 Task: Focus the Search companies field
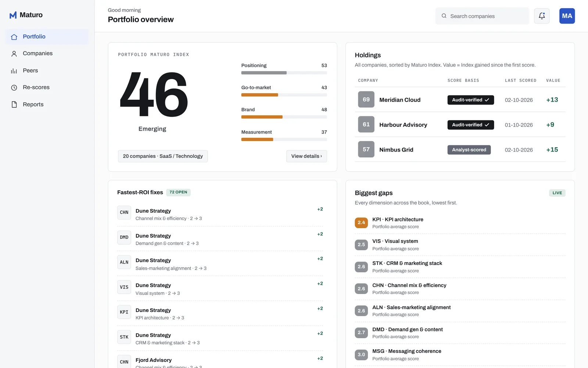click(x=482, y=16)
